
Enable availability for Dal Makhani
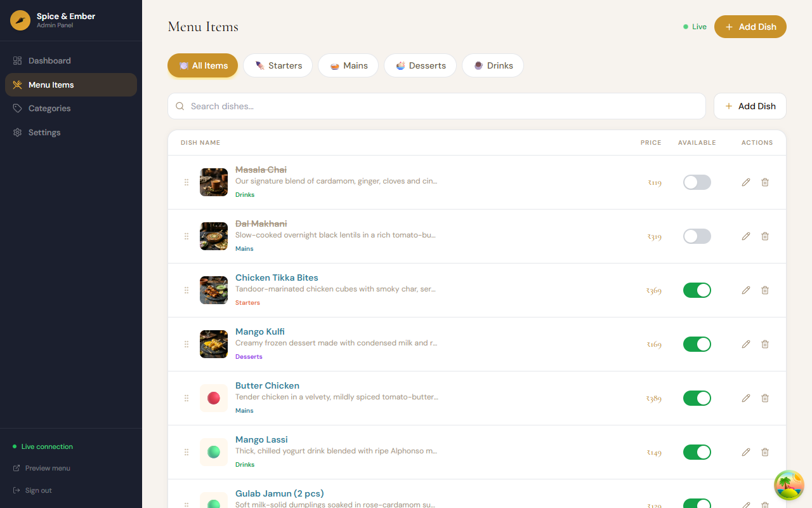(x=697, y=236)
